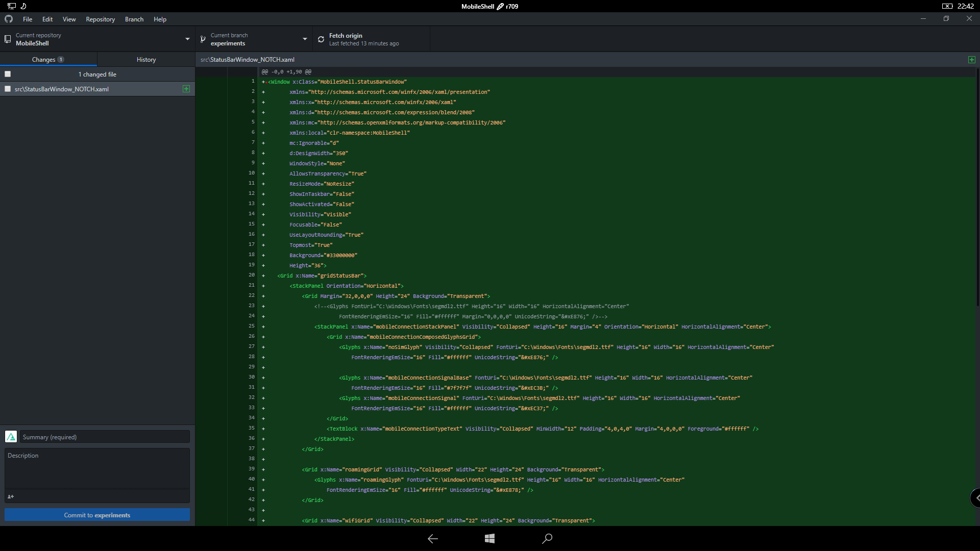
Task: Toggle the select-all changed files checkbox
Action: [x=8, y=74]
